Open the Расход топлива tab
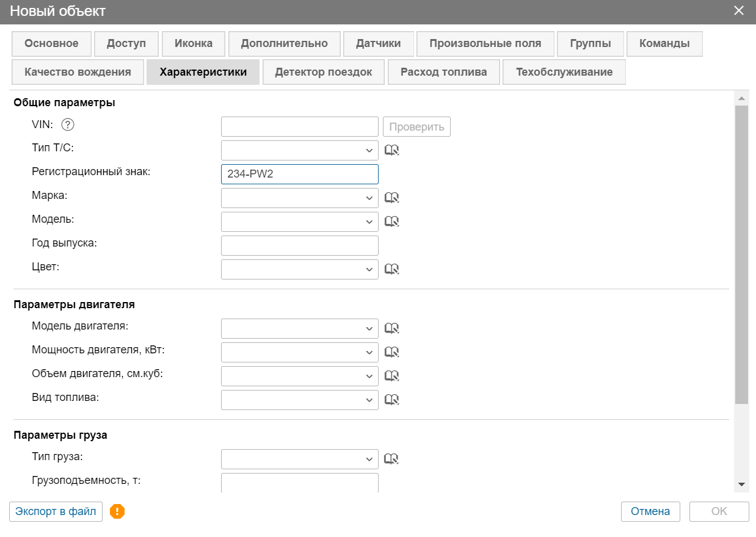Screen dimensions: 756x537 443,72
